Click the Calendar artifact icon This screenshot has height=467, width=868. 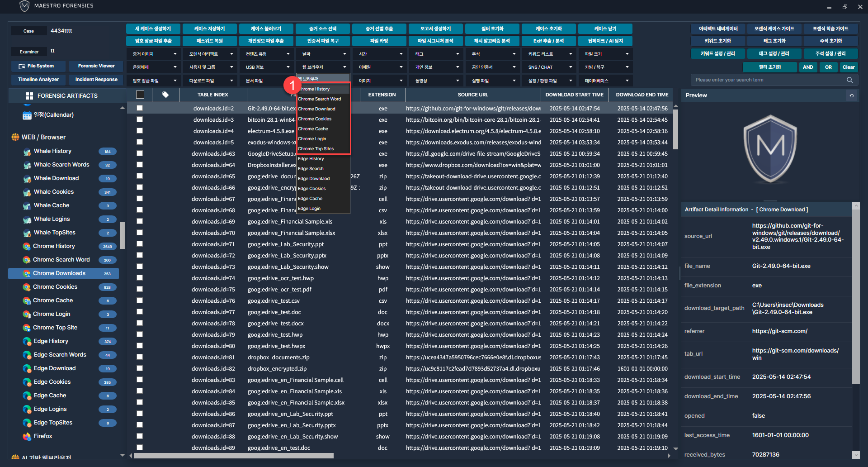tap(27, 115)
